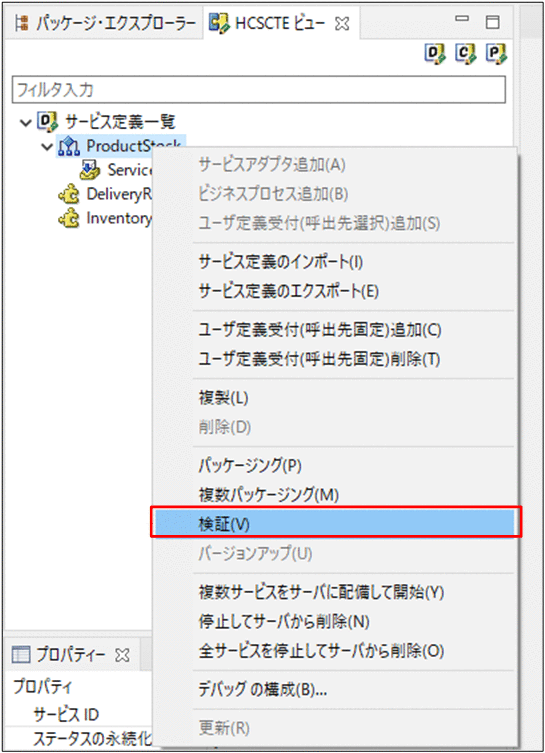Focus the フィルタ入力 filter field
The image size is (545, 753).
point(258,89)
